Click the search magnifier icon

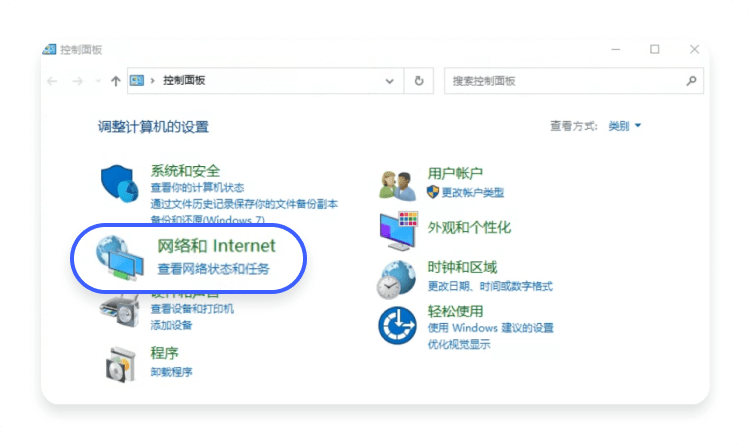tap(691, 81)
